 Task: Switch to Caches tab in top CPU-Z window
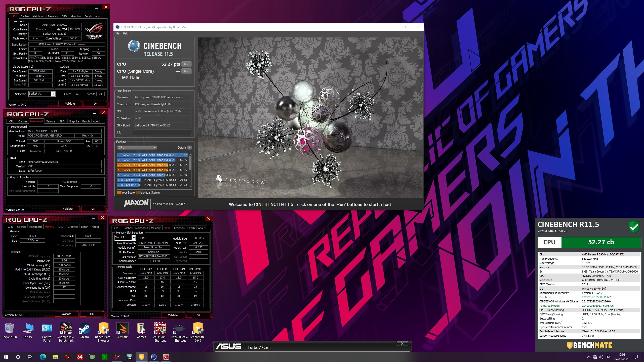[x=25, y=16]
